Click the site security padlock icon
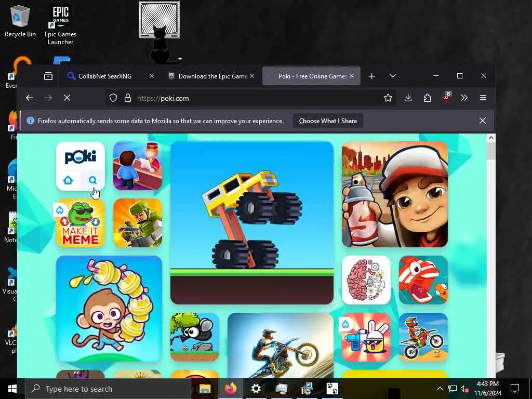Screen dimensions: 532x399 128,98
